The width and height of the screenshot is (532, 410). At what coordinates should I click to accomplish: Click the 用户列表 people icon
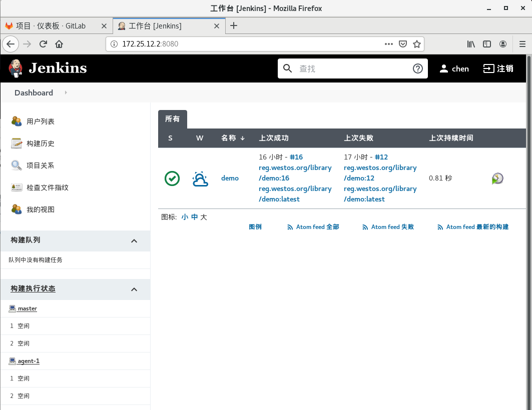pyautogui.click(x=17, y=121)
